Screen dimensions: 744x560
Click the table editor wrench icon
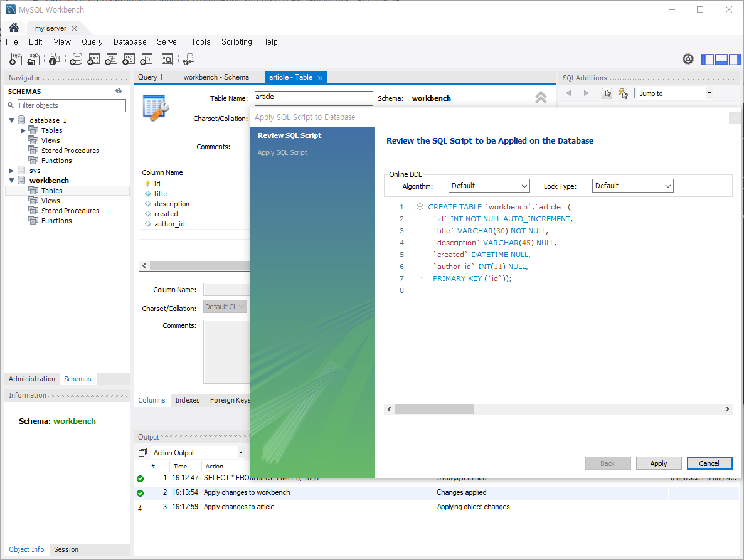156,108
